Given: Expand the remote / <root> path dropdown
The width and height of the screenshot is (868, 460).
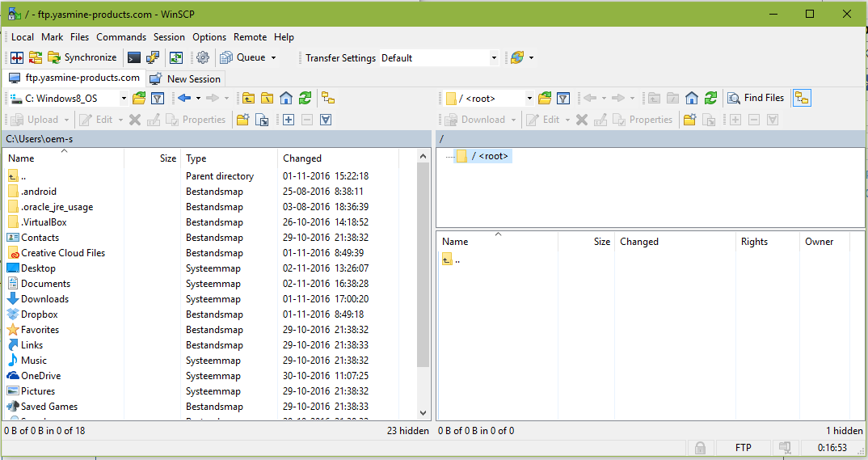Looking at the screenshot, I should click(529, 99).
